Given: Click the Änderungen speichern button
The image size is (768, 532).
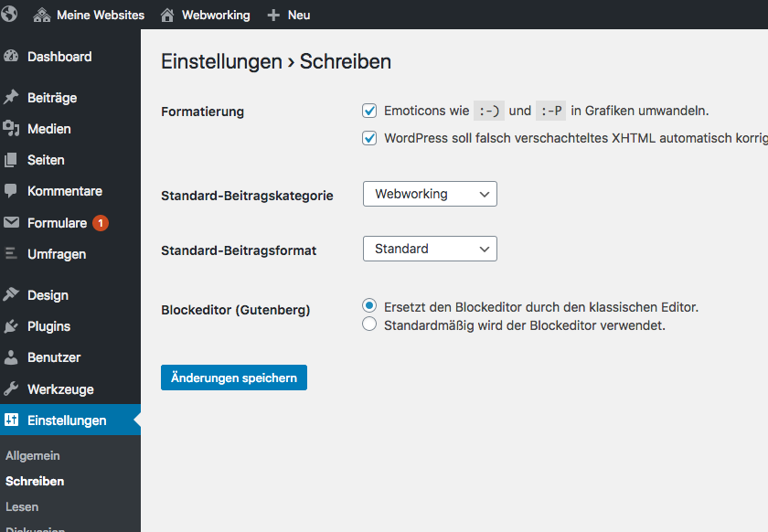Looking at the screenshot, I should (x=233, y=377).
